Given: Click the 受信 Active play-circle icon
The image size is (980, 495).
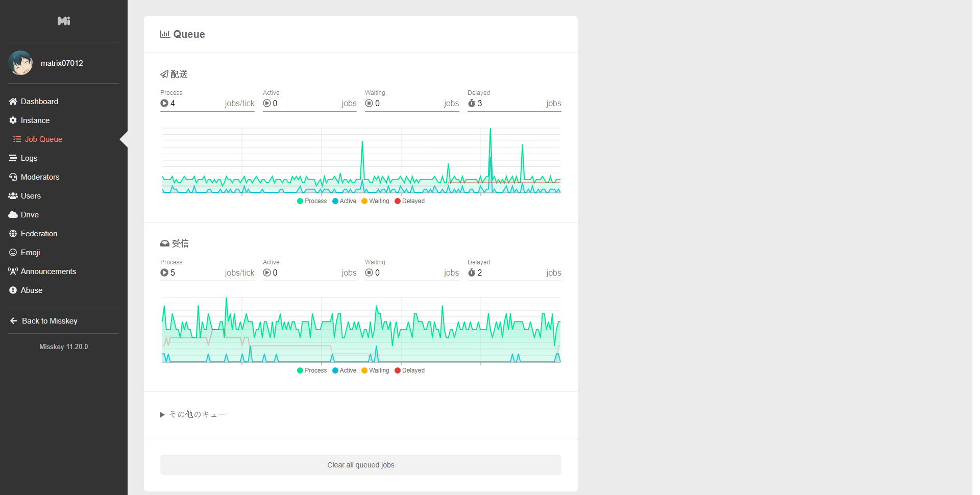Looking at the screenshot, I should [x=267, y=273].
